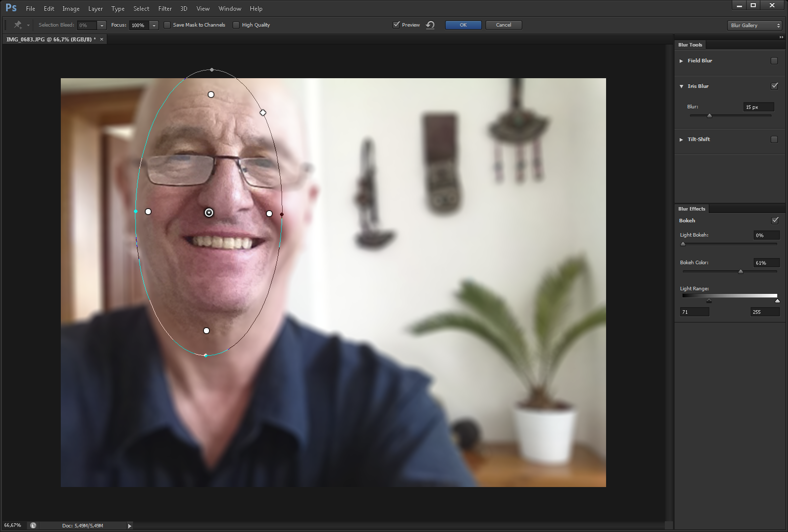Click the Blur amount px input field

point(758,107)
